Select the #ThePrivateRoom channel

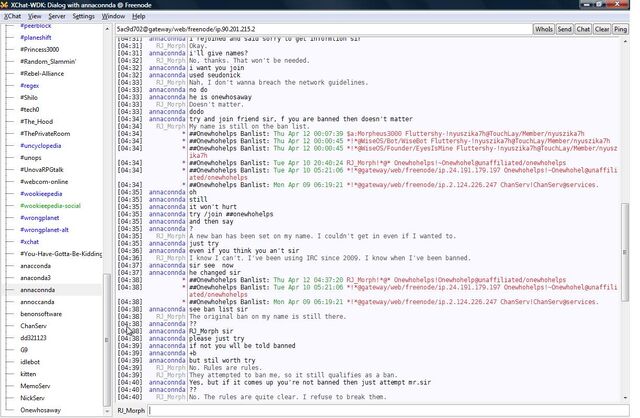[x=45, y=133]
